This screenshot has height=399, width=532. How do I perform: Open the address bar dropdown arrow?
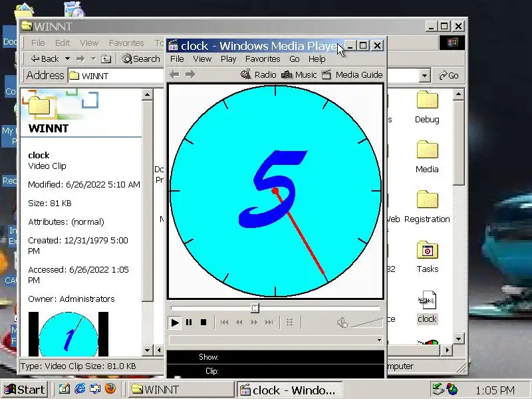pyautogui.click(x=424, y=75)
